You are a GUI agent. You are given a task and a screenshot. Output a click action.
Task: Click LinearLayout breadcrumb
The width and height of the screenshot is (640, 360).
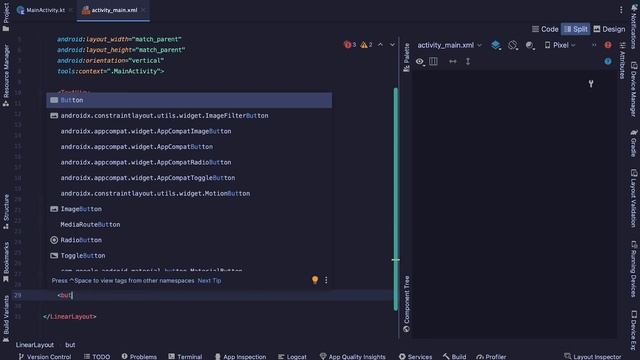(35, 344)
